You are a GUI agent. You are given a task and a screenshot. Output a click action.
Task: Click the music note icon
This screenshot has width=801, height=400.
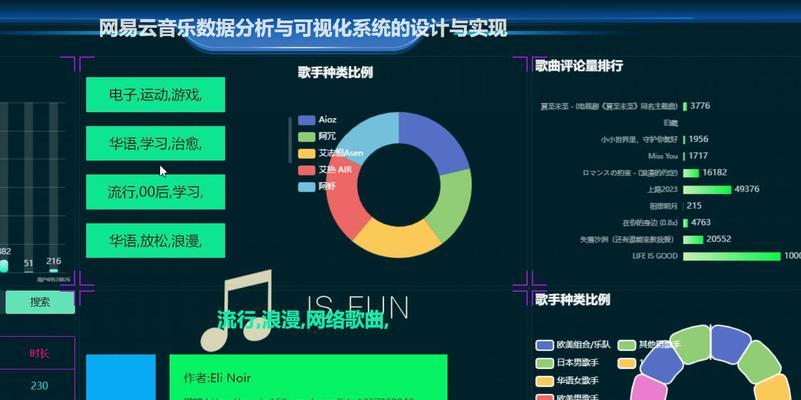236,311
